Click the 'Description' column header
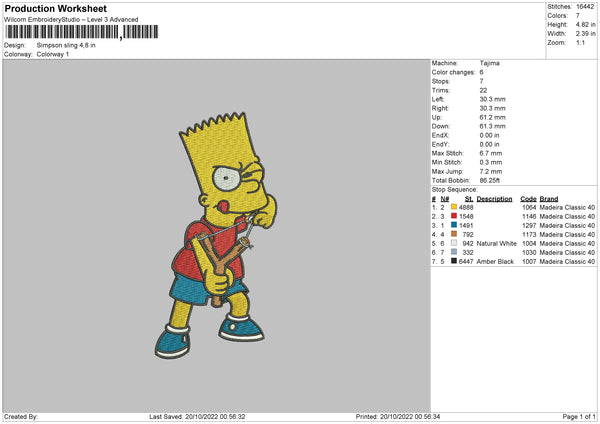 (x=494, y=199)
